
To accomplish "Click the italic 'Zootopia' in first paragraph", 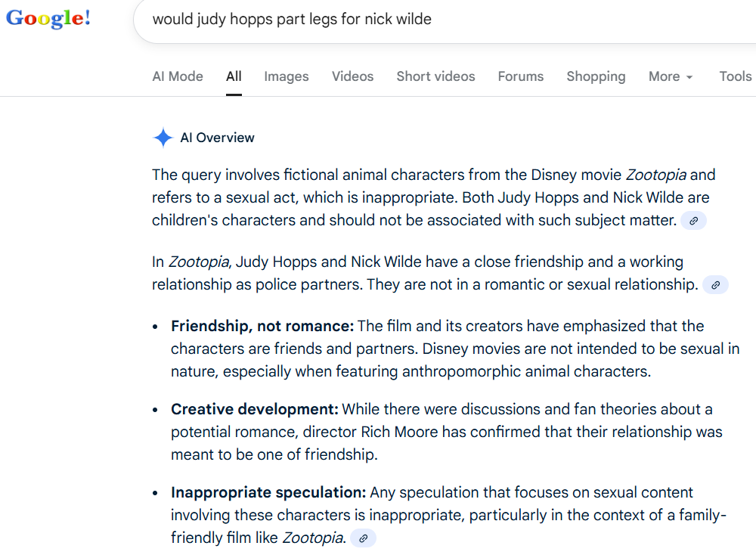I will click(x=655, y=175).
